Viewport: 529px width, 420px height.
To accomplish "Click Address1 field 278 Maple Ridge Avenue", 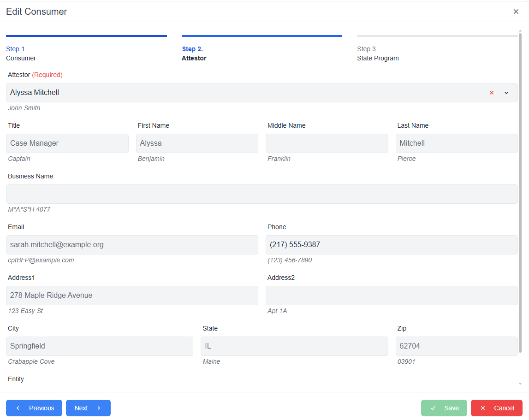I will tap(132, 296).
